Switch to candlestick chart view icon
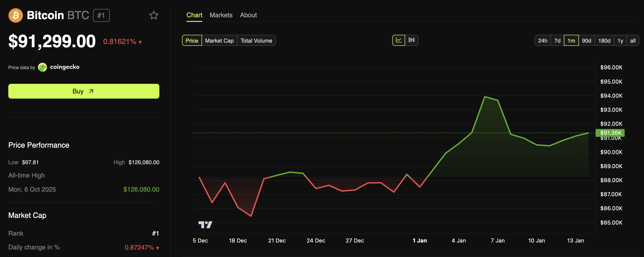The height and width of the screenshot is (257, 644). pos(412,40)
